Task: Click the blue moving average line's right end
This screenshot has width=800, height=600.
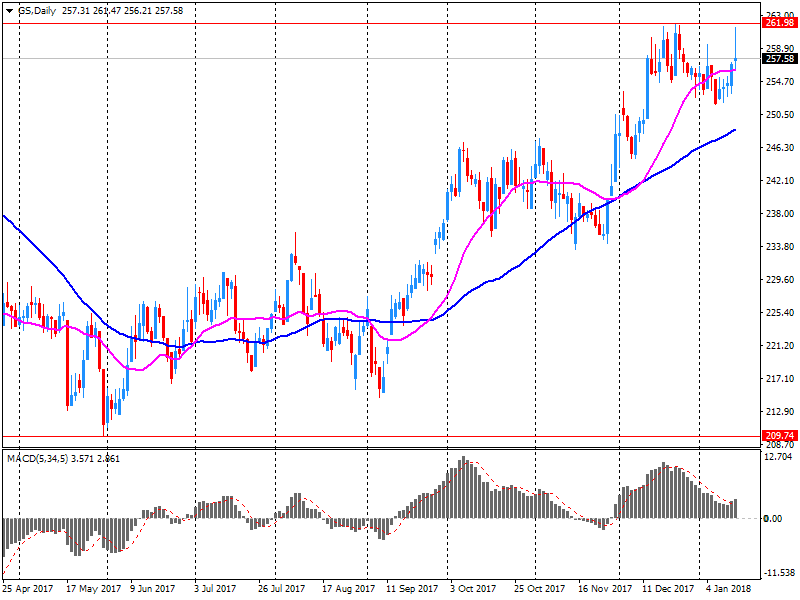Action: pos(735,130)
